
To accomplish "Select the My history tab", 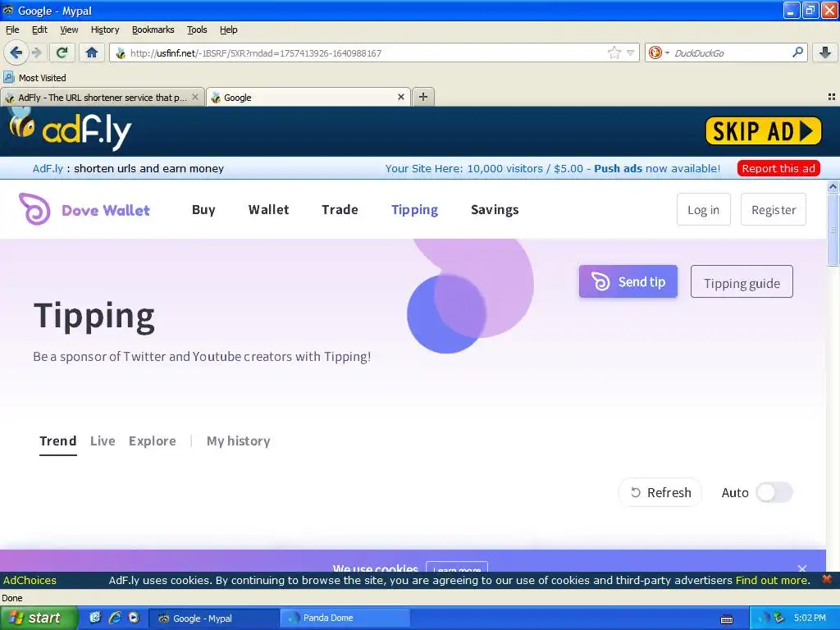I will [239, 441].
